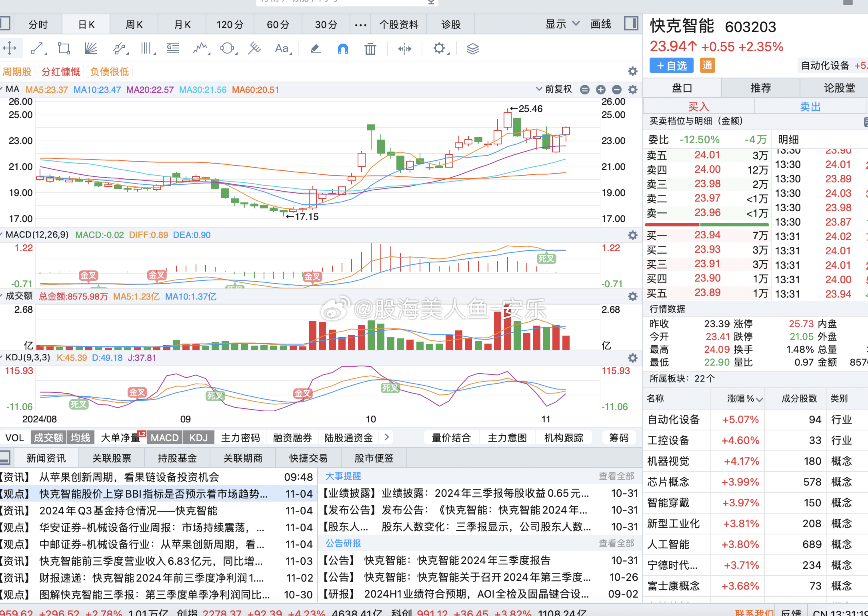Click the 周期股 stock tag
The image size is (868, 616).
click(17, 72)
